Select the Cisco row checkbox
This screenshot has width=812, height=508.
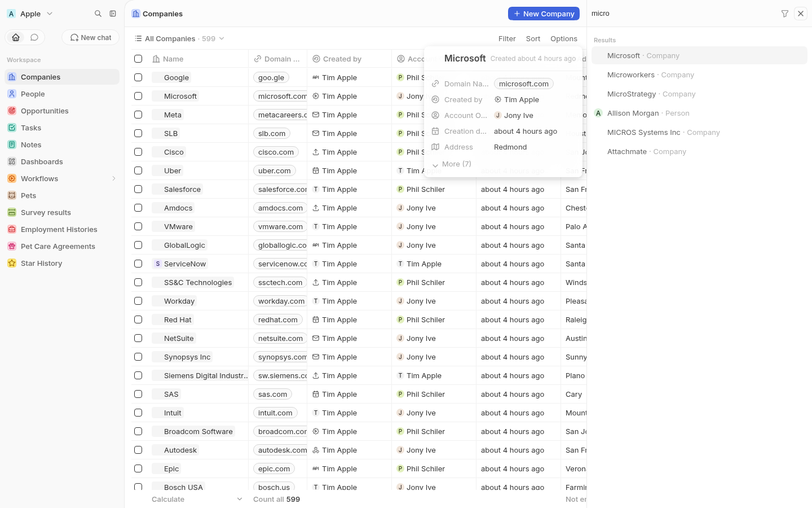coord(138,152)
